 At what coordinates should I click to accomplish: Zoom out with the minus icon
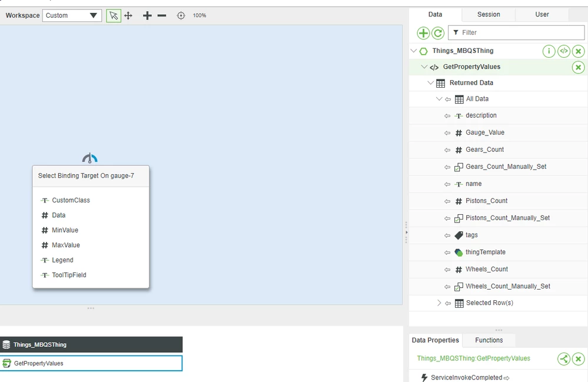tap(162, 16)
